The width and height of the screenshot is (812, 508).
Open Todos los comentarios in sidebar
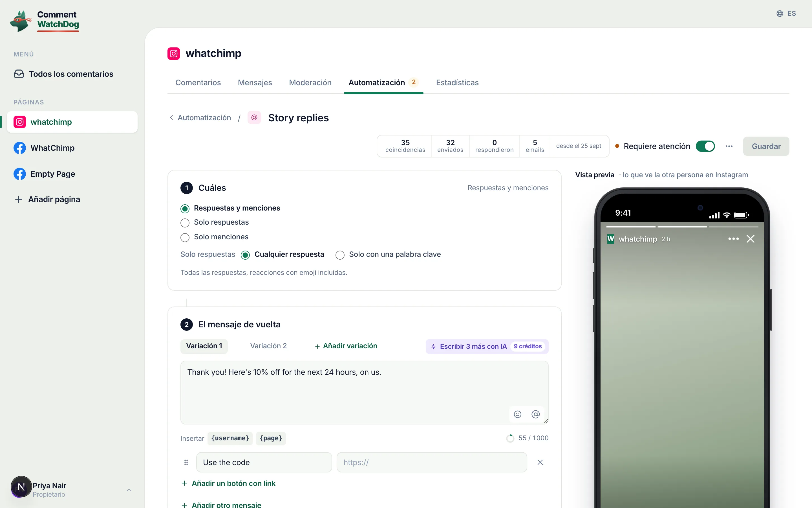pos(72,74)
